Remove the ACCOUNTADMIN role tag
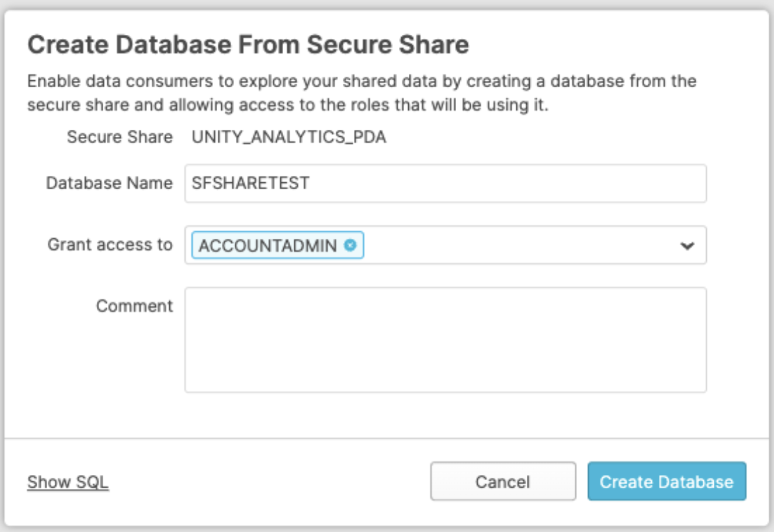This screenshot has height=532, width=774. tap(350, 245)
